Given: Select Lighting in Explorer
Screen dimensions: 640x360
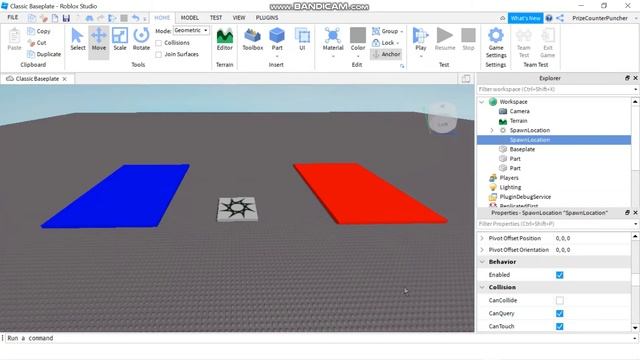Looking at the screenshot, I should pyautogui.click(x=510, y=187).
